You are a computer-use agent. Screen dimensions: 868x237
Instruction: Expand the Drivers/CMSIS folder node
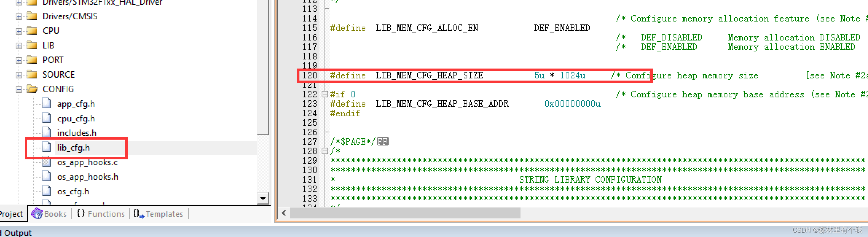pyautogui.click(x=19, y=17)
